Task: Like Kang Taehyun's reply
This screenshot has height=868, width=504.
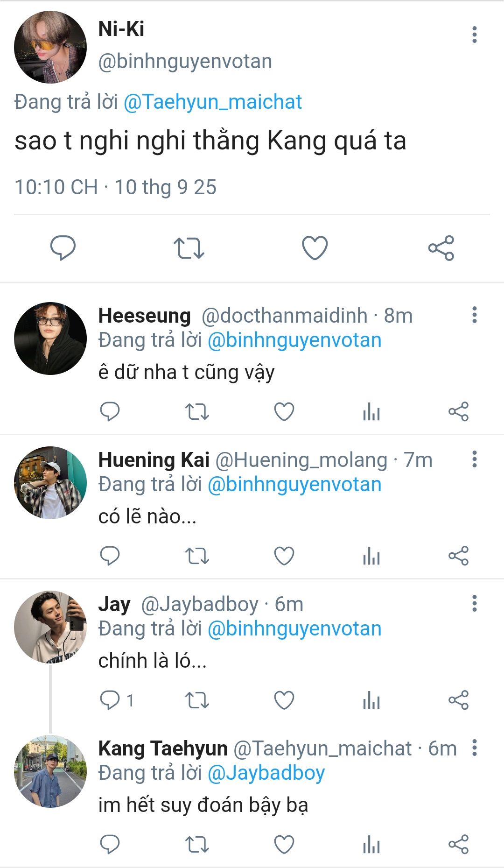Action: 284,845
